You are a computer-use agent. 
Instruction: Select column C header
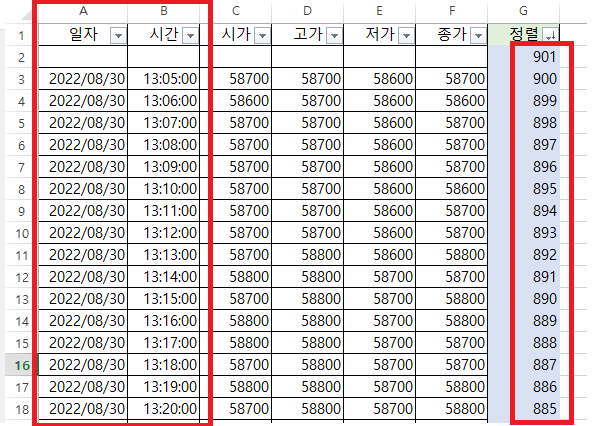pyautogui.click(x=236, y=11)
